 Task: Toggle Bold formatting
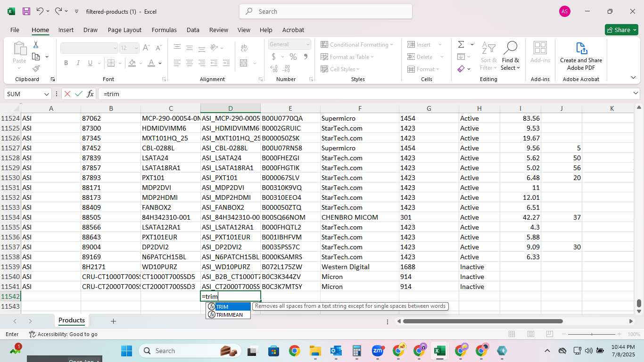(x=66, y=63)
